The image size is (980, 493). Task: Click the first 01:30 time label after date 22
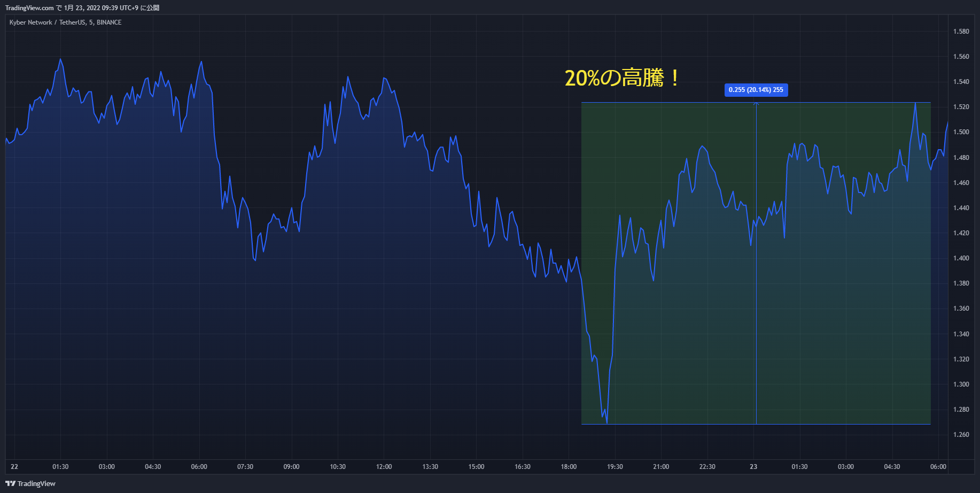(x=60, y=467)
